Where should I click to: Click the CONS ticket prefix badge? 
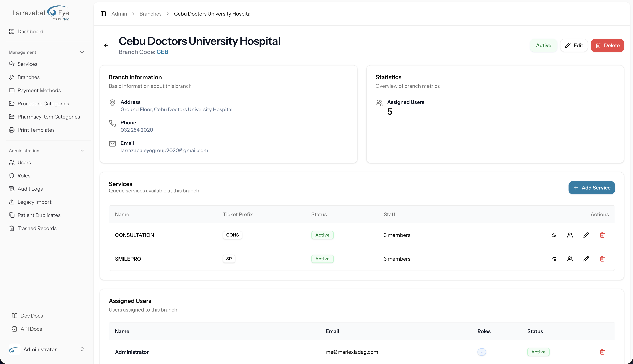point(232,235)
